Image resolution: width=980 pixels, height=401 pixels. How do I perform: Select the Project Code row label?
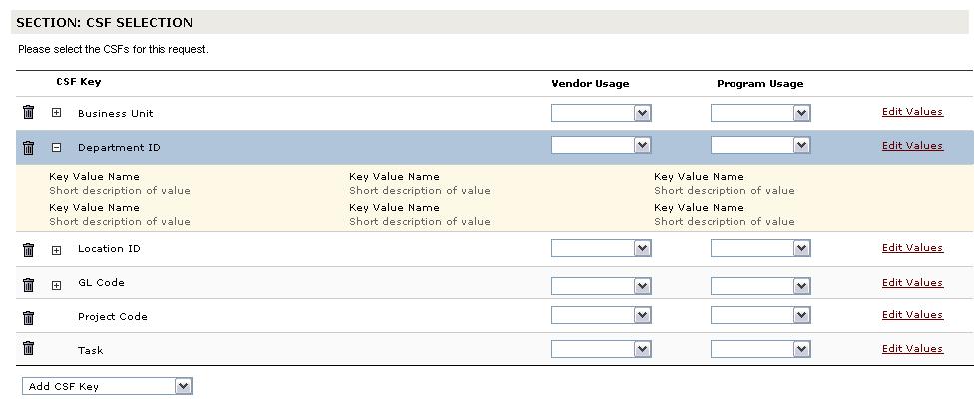coord(112,317)
